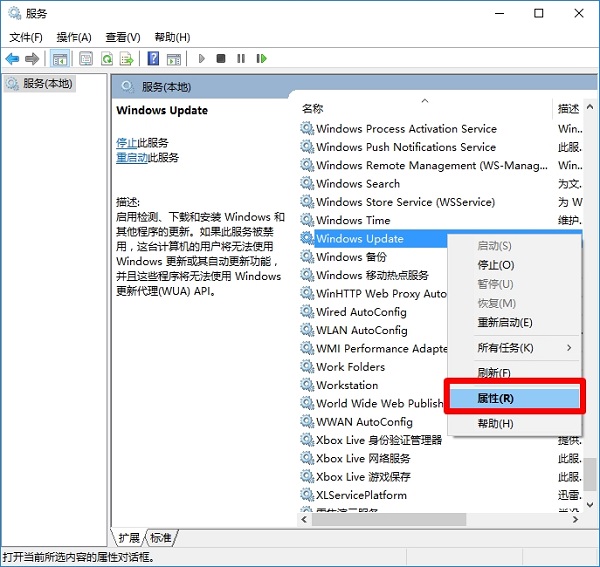The image size is (600, 567).
Task: Click the 重启动 service link
Action: click(x=132, y=157)
